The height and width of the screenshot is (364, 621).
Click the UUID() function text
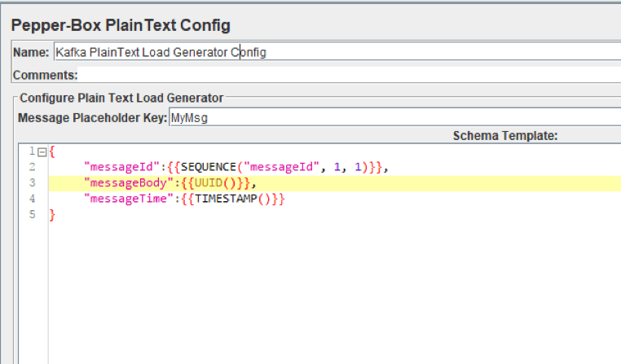pyautogui.click(x=215, y=182)
